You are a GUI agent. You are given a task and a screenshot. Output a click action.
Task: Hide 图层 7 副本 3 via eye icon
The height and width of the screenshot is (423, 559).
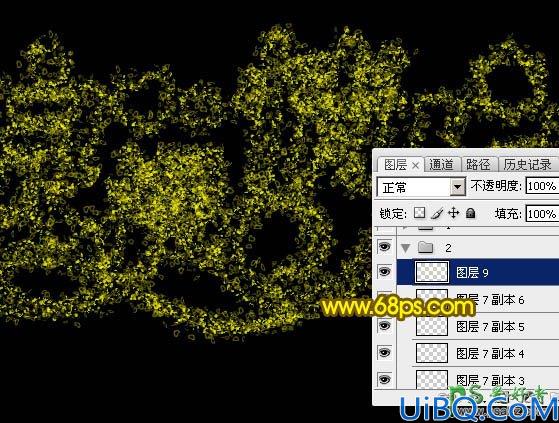pos(384,379)
